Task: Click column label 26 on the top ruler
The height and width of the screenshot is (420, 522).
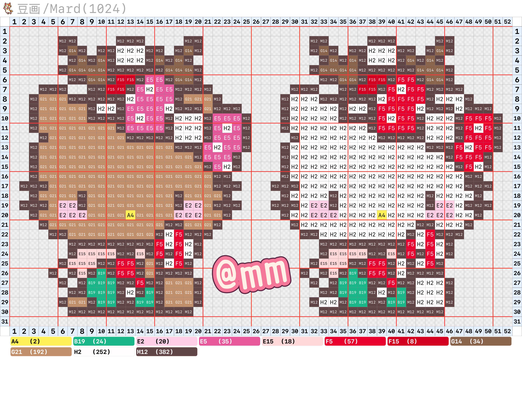Action: pyautogui.click(x=256, y=22)
